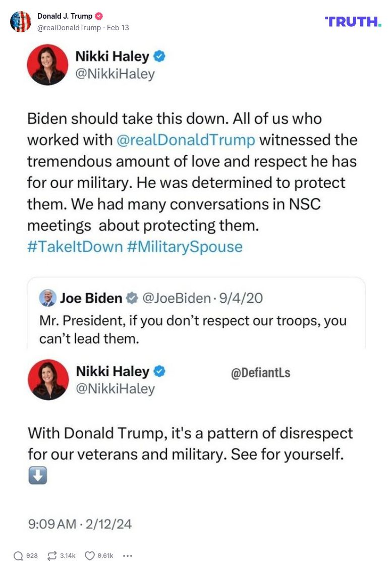Click the reply comment icon
The width and height of the screenshot is (392, 571).
18,555
